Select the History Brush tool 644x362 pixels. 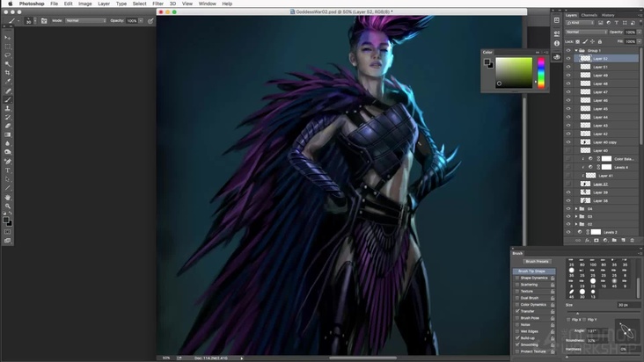(7, 117)
